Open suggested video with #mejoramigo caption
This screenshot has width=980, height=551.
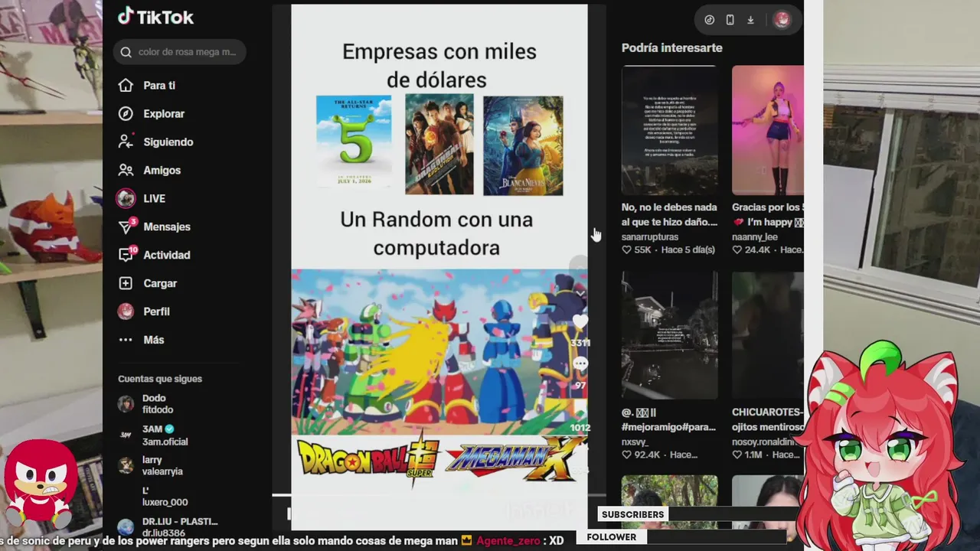coord(670,334)
